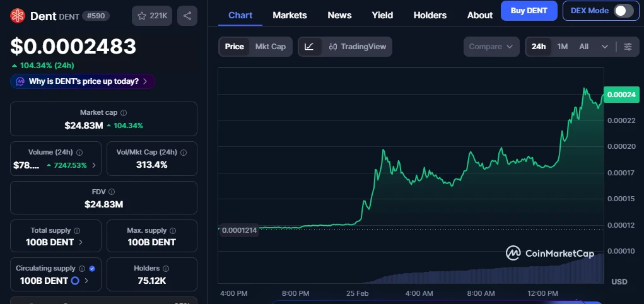Select the All time range
This screenshot has height=304, width=644.
583,47
